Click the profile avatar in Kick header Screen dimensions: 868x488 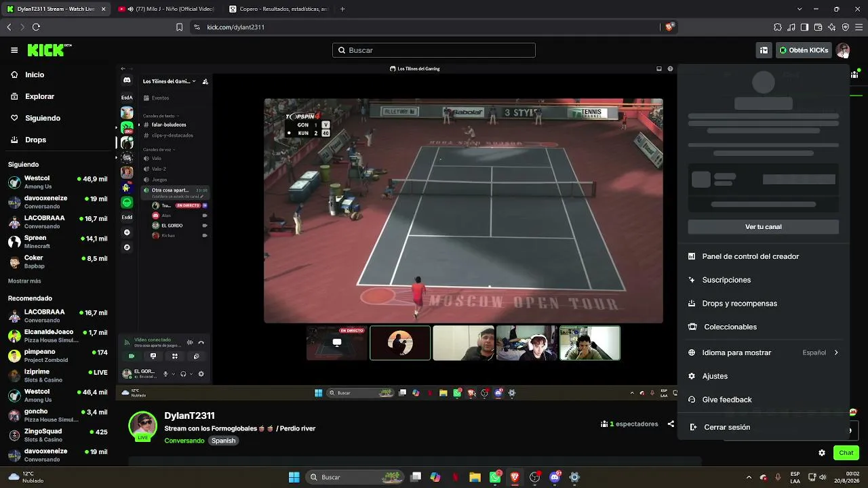pos(843,50)
